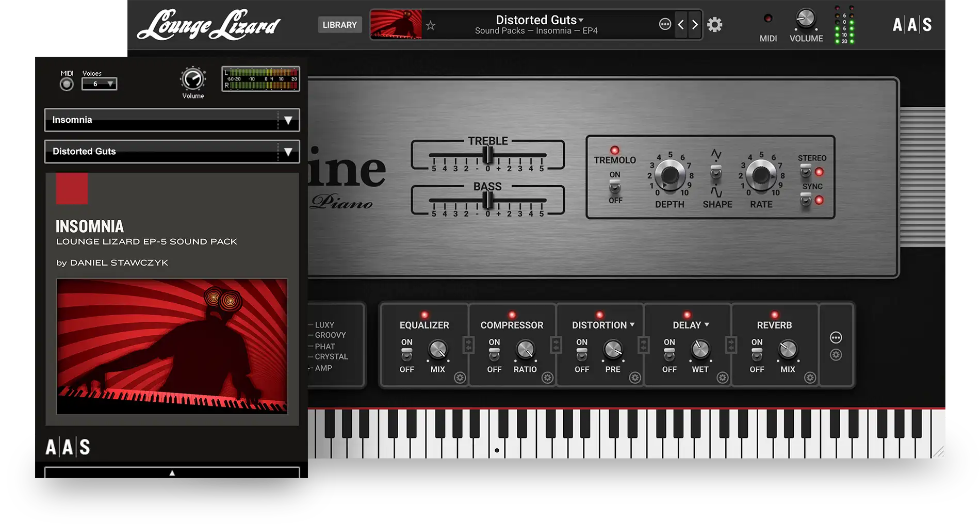The width and height of the screenshot is (980, 524).
Task: Switch the Equalizer on/off toggle
Action: (406, 355)
